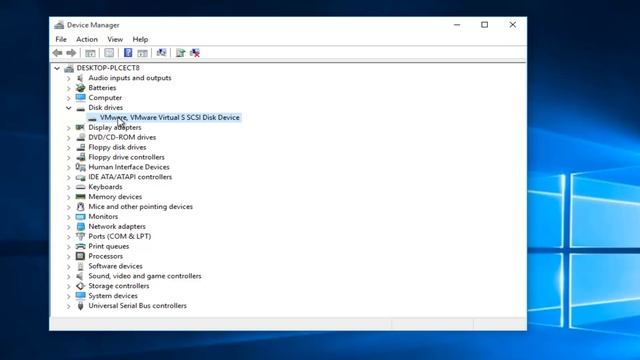Click the Sound, video and game controllers icon
The width and height of the screenshot is (640, 360).
point(80,276)
